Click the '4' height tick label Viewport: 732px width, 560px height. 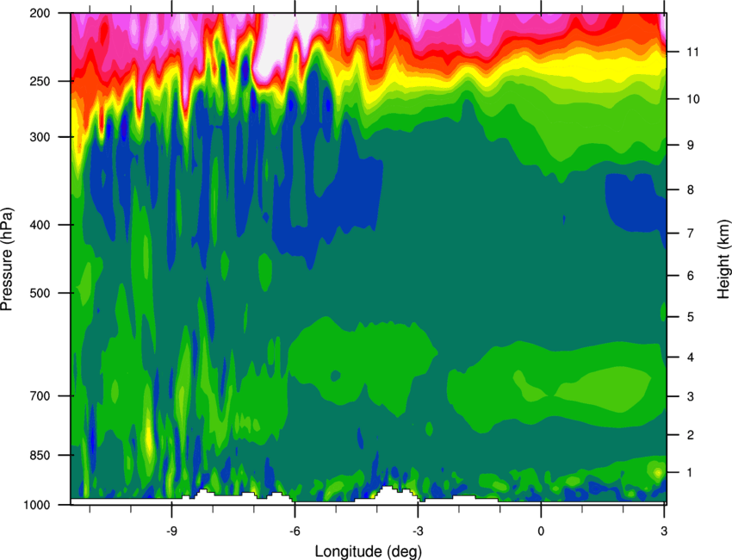pyautogui.click(x=691, y=358)
